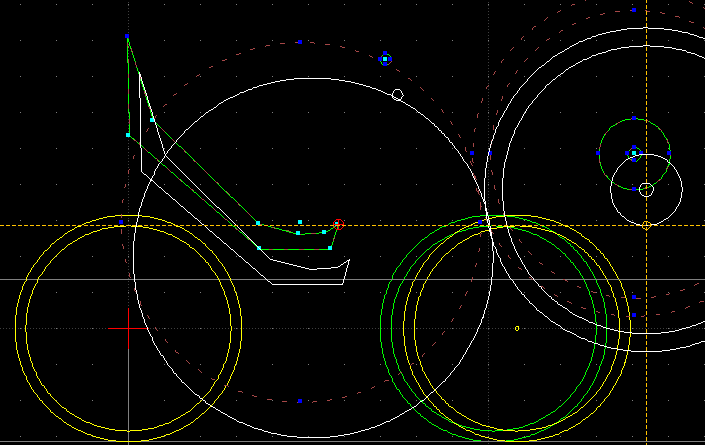This screenshot has height=445, width=705.
Task: Select the blue handle atop the red dashed circle
Action: pyautogui.click(x=298, y=42)
